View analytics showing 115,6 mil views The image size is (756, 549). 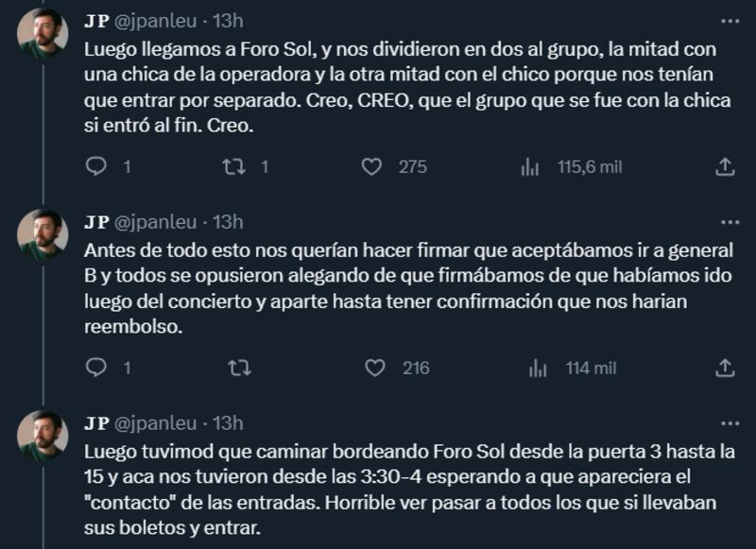pyautogui.click(x=530, y=166)
